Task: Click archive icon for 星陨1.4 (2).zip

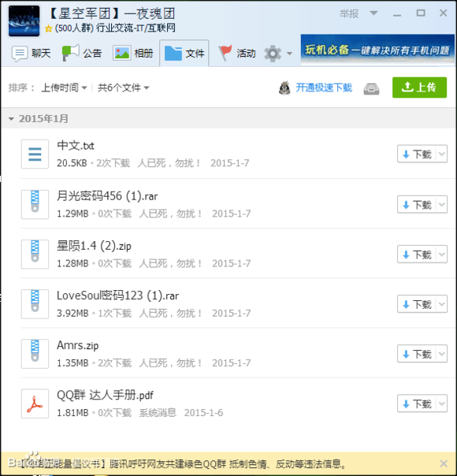Action: [35, 254]
